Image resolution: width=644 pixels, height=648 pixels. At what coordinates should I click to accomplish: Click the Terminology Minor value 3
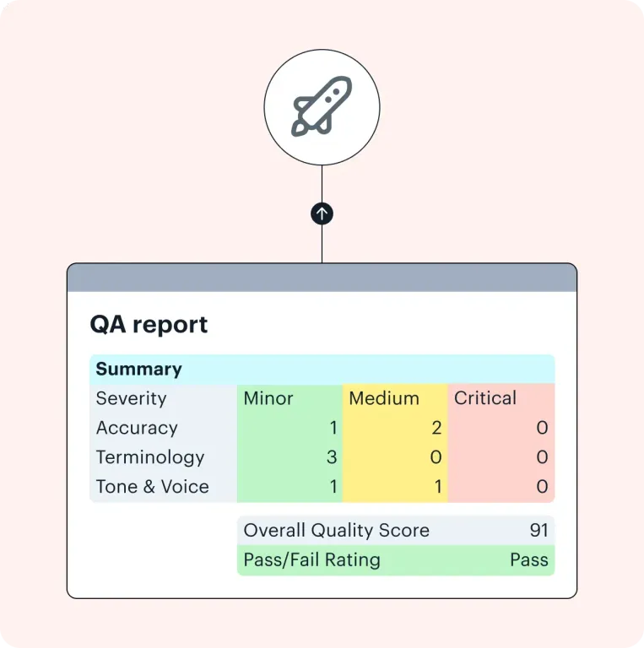point(332,457)
